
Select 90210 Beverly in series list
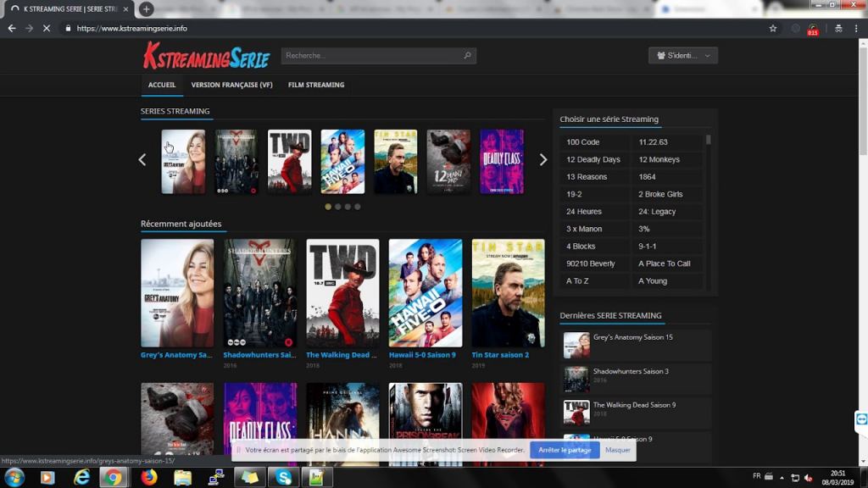click(x=591, y=263)
